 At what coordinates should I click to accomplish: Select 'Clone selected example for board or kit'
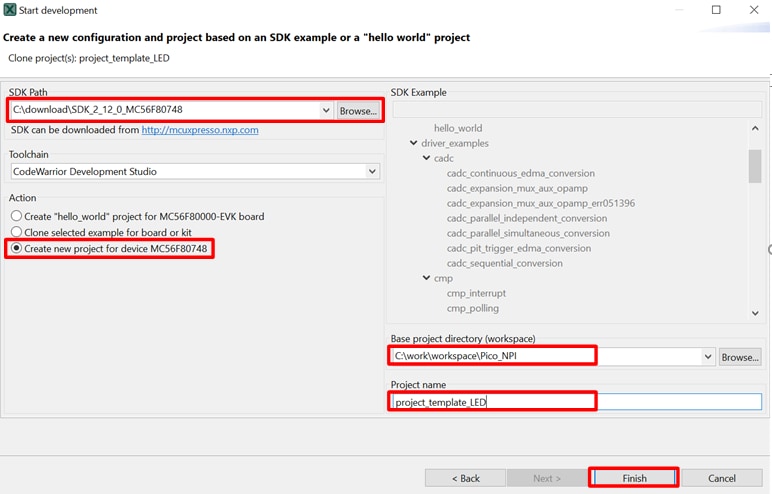(x=16, y=233)
